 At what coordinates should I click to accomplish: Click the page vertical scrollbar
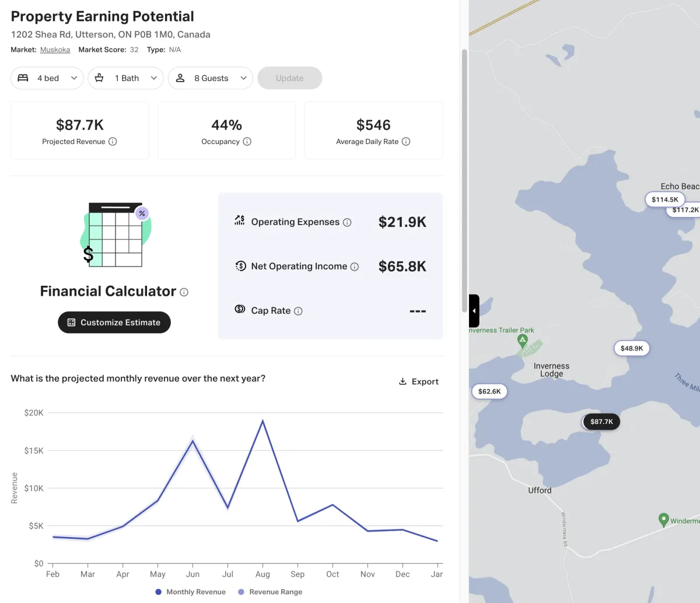464,175
